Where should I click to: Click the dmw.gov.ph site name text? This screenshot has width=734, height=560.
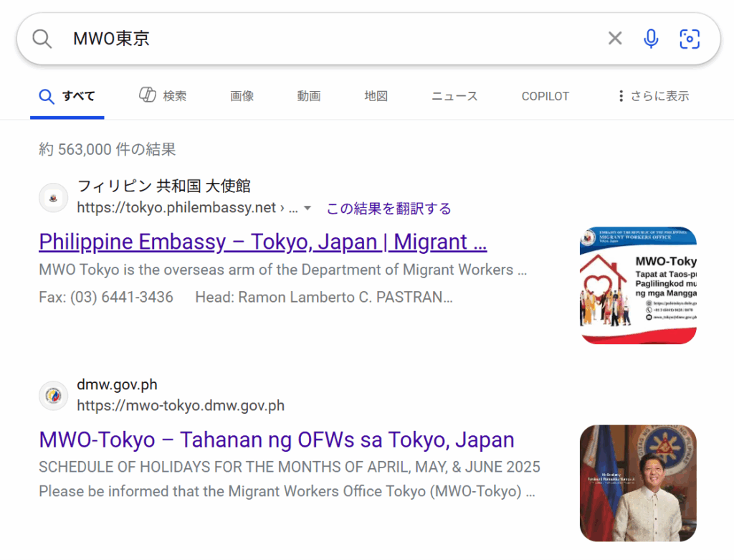117,385
